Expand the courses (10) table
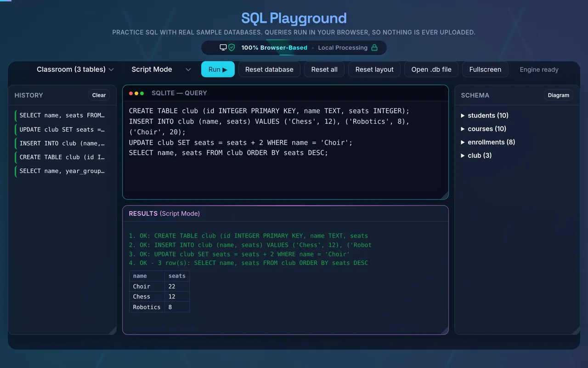588x368 pixels. [x=484, y=129]
